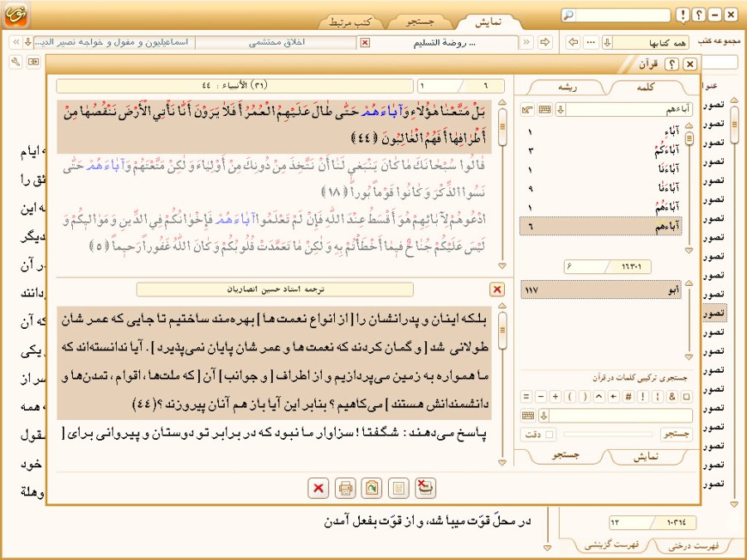Click the root list scroll-down arrow
Viewport: 747px width, 560px height.
pyautogui.click(x=689, y=357)
